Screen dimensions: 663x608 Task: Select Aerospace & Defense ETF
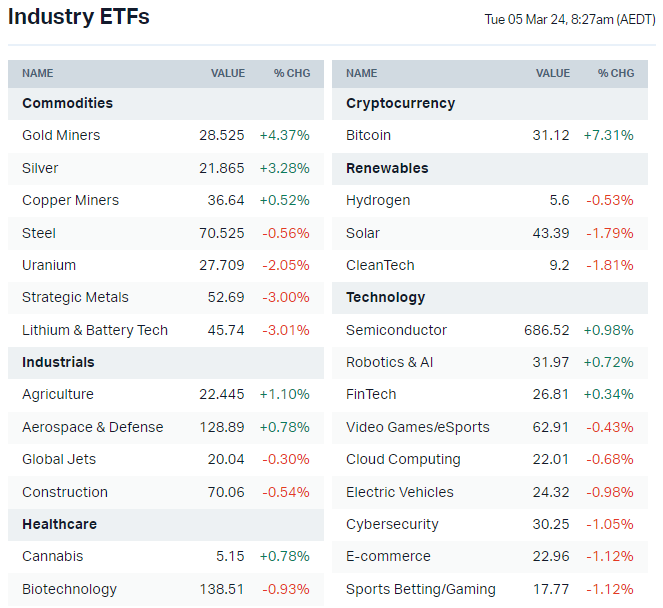coord(92,427)
